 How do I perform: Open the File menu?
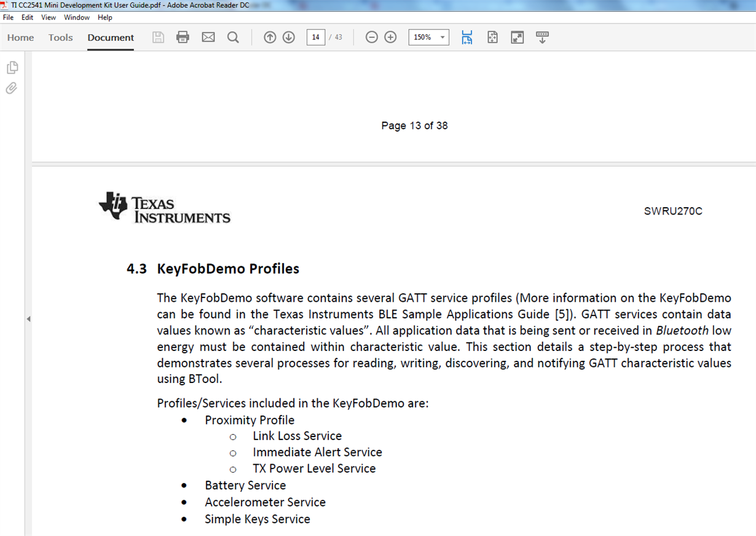pos(9,18)
